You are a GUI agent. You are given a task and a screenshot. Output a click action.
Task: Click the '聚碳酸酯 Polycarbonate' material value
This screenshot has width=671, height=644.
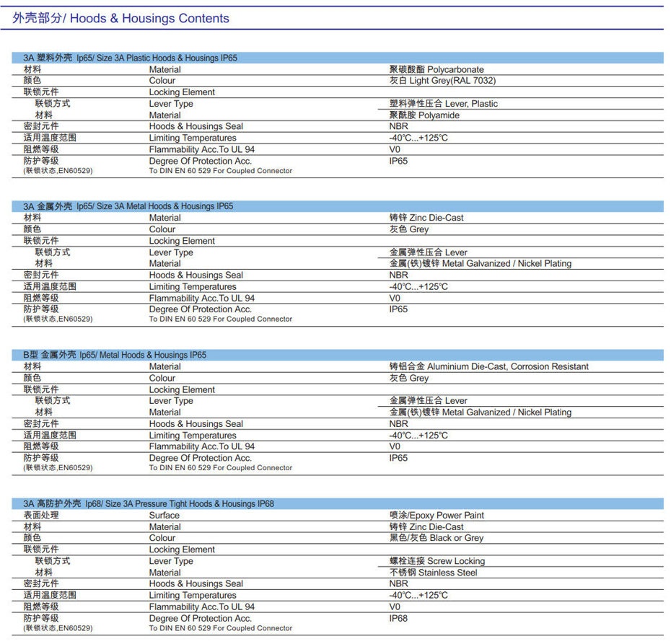437,70
